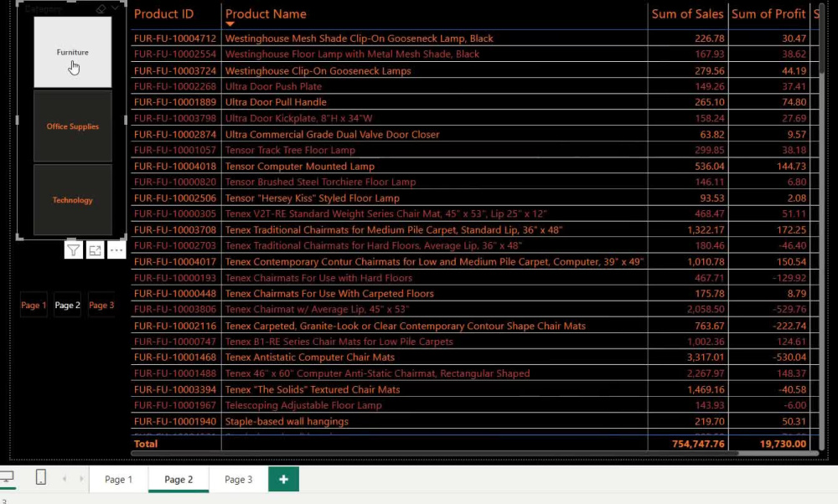Click the Tensor Computer Mounted Lamp entry
The image size is (838, 504).
[x=299, y=166]
